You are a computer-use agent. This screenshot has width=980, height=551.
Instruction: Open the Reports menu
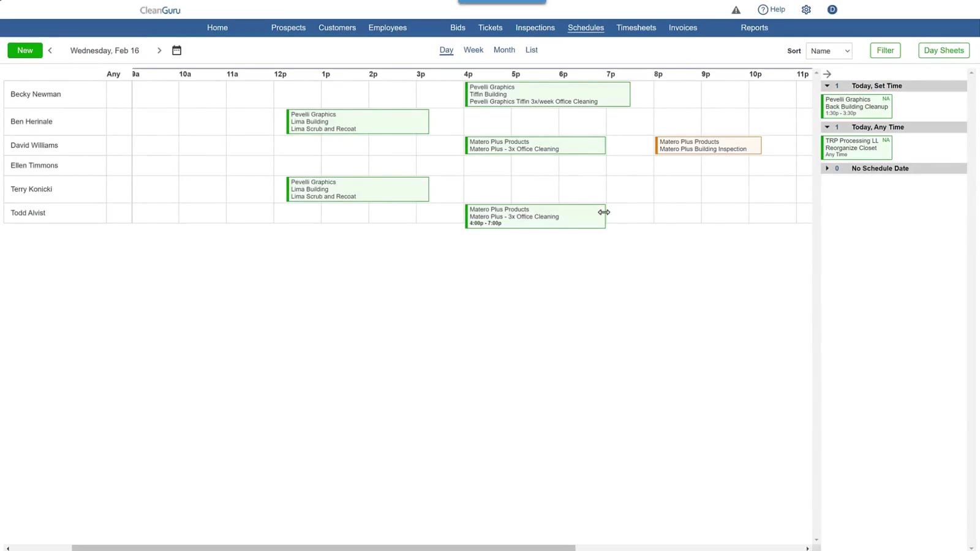click(755, 28)
